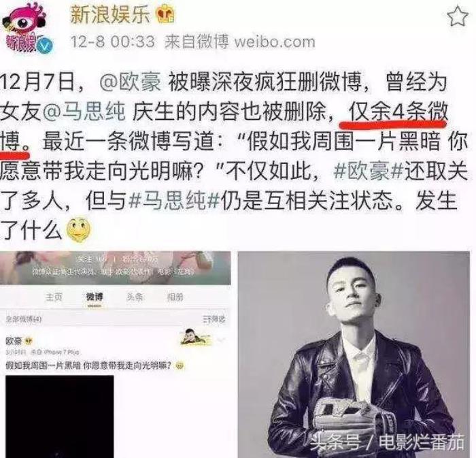Tap the star favorite icon

point(458,16)
